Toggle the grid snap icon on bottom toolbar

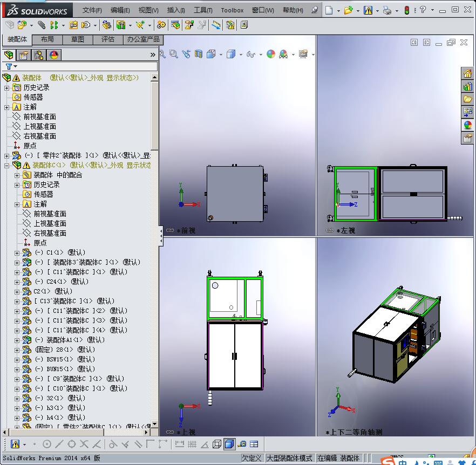tap(192, 445)
